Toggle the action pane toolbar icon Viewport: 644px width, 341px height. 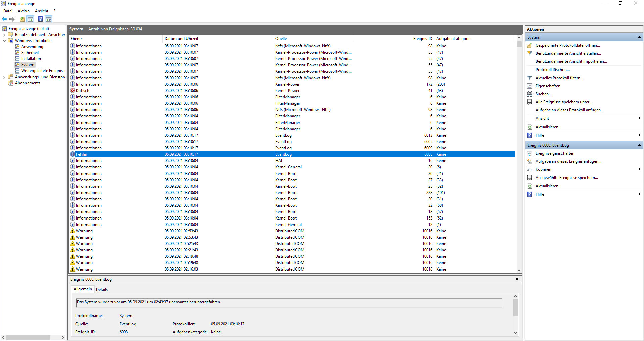point(49,19)
